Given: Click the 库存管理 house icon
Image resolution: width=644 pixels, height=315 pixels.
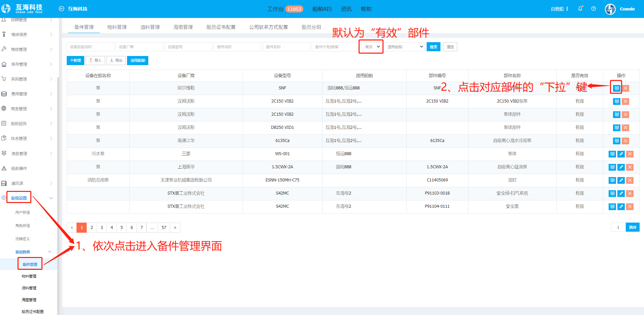Looking at the screenshot, I should 4,64.
